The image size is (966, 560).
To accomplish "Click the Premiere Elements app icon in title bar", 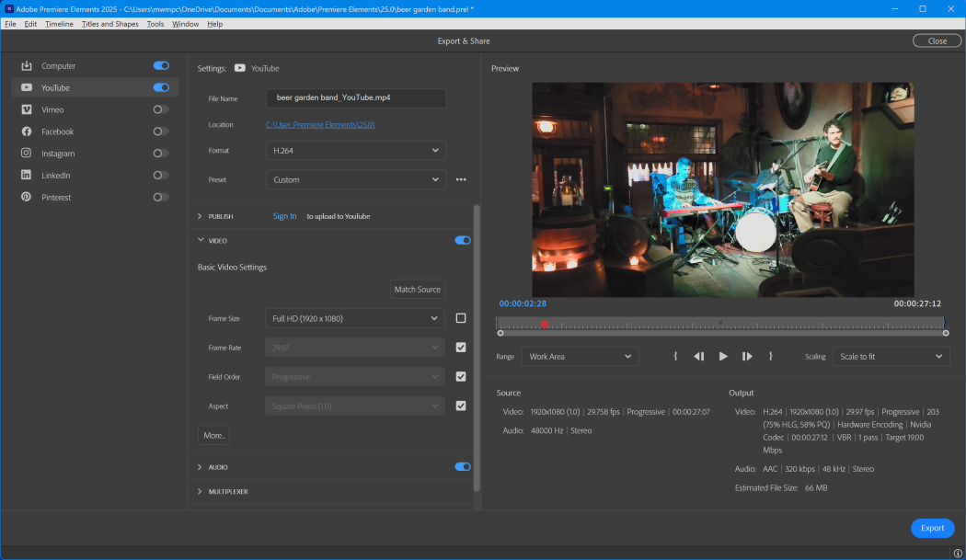I will click(8, 8).
